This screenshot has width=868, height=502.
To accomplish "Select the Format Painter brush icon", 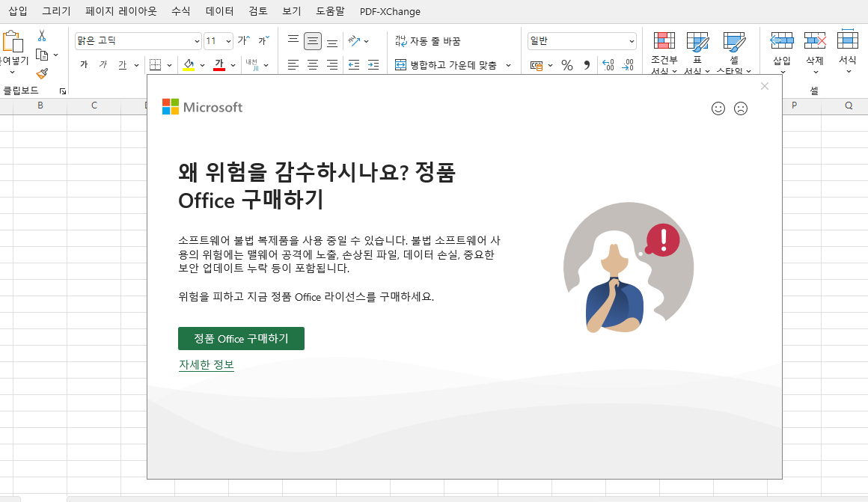I will 42,73.
